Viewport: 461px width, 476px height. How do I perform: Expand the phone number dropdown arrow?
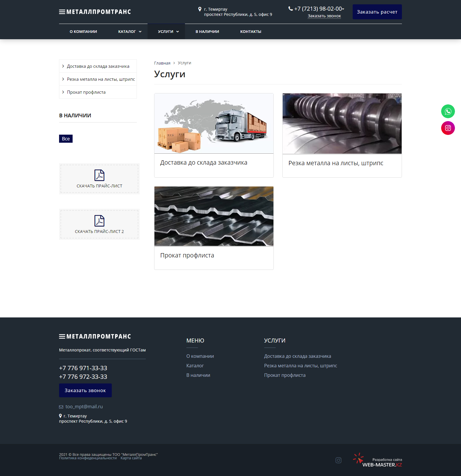click(x=343, y=9)
